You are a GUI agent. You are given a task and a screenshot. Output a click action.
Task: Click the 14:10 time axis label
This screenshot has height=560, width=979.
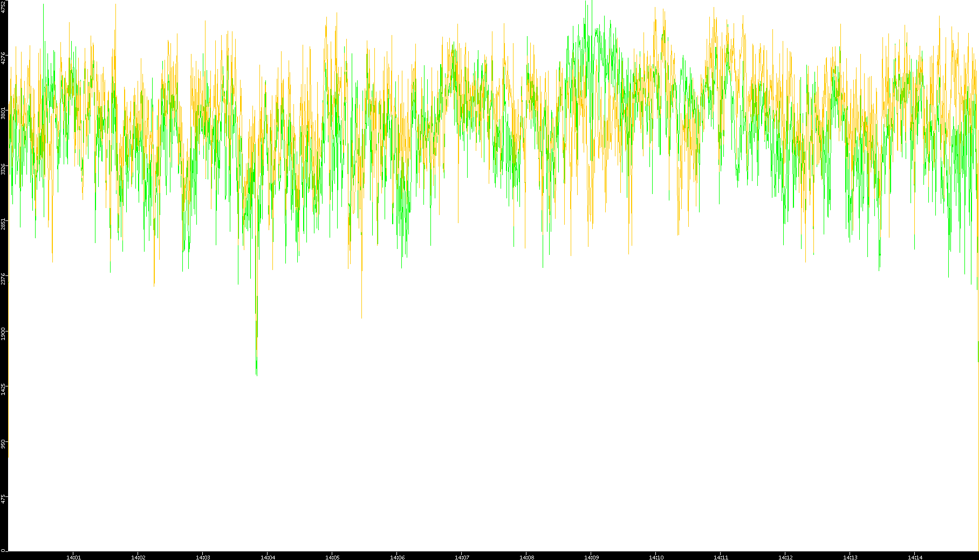pyautogui.click(x=656, y=557)
